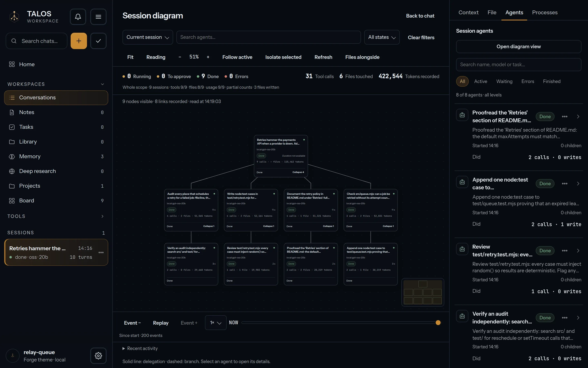This screenshot has height=368, width=588.
Task: Filter agents by Errors
Action: click(x=528, y=81)
